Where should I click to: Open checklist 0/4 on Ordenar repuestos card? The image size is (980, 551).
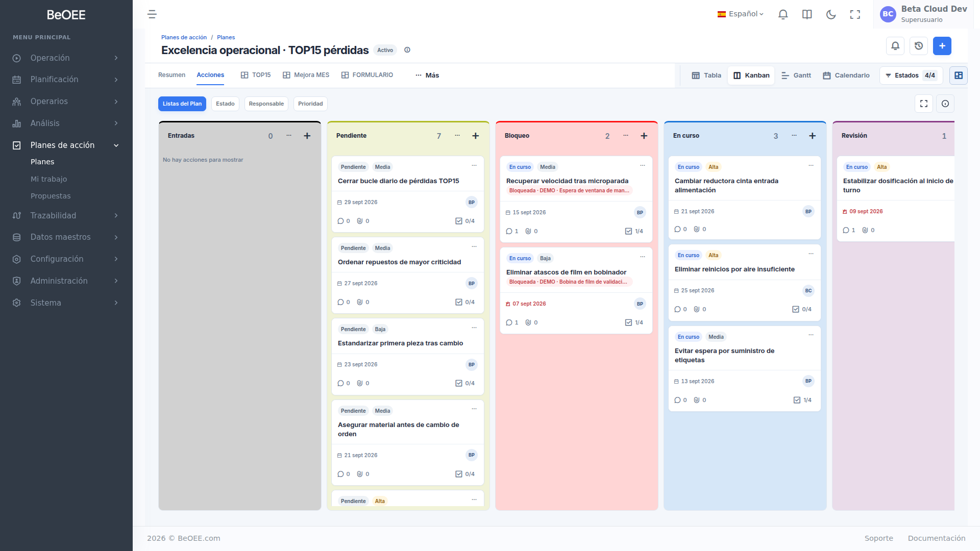coord(465,302)
